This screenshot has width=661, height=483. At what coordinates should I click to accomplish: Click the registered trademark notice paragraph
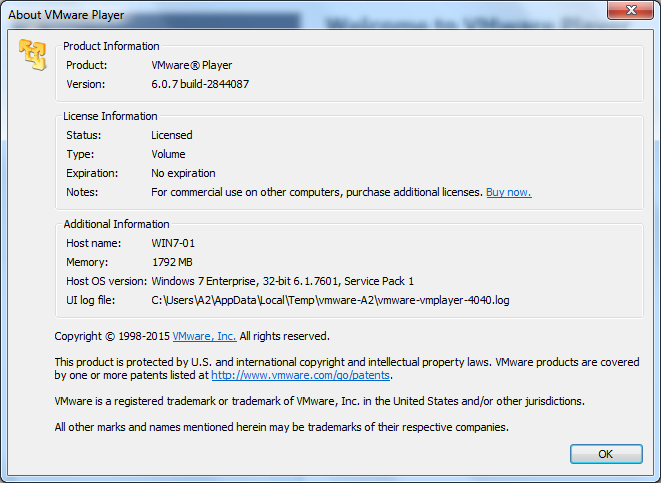(x=319, y=401)
